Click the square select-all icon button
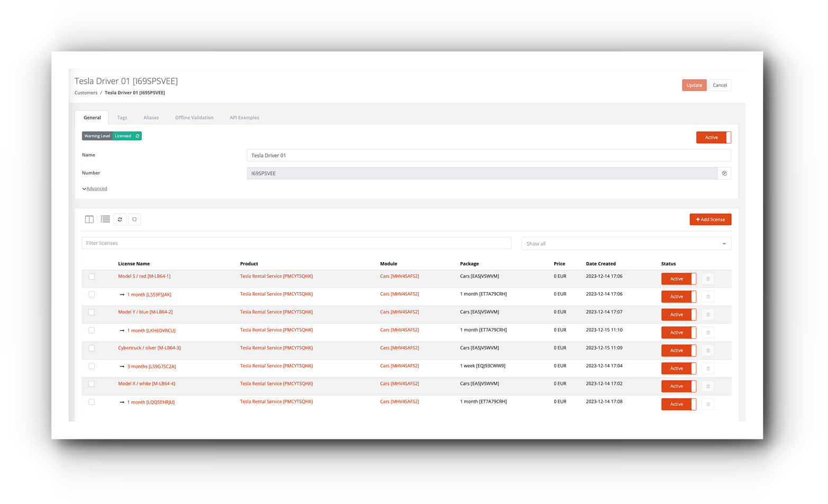The height and width of the screenshot is (504, 828). pyautogui.click(x=134, y=219)
